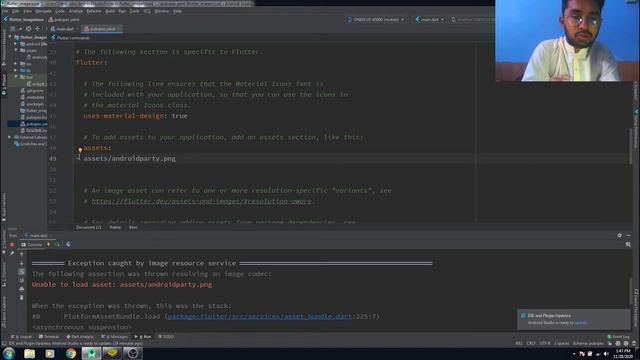Open Dart Analysis tool window tab

(x=80, y=337)
